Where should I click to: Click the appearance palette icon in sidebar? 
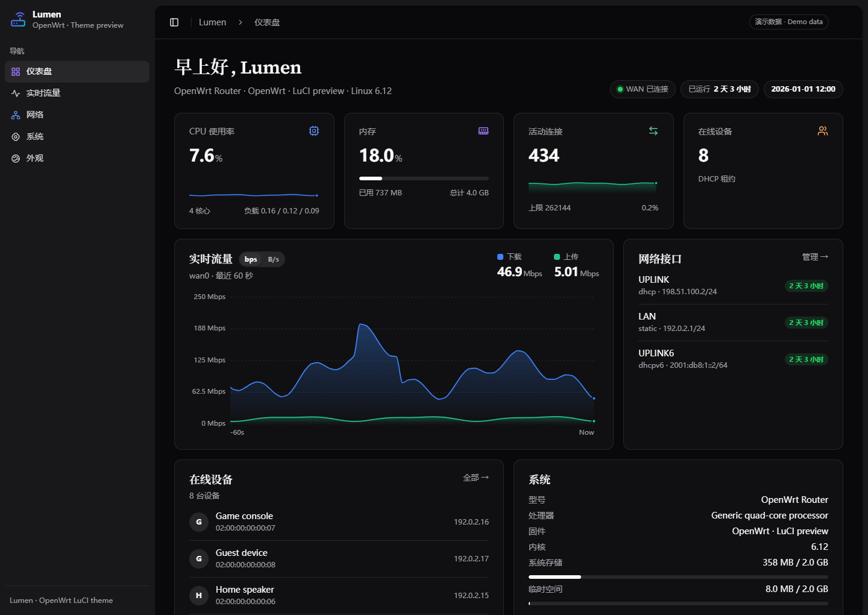pos(16,159)
